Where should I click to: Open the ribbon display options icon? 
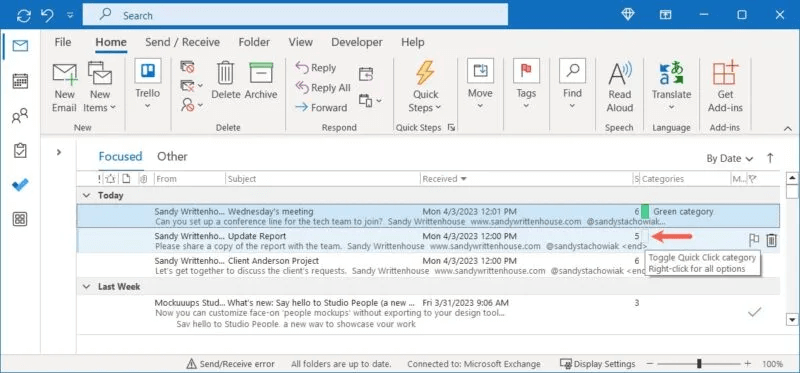665,15
